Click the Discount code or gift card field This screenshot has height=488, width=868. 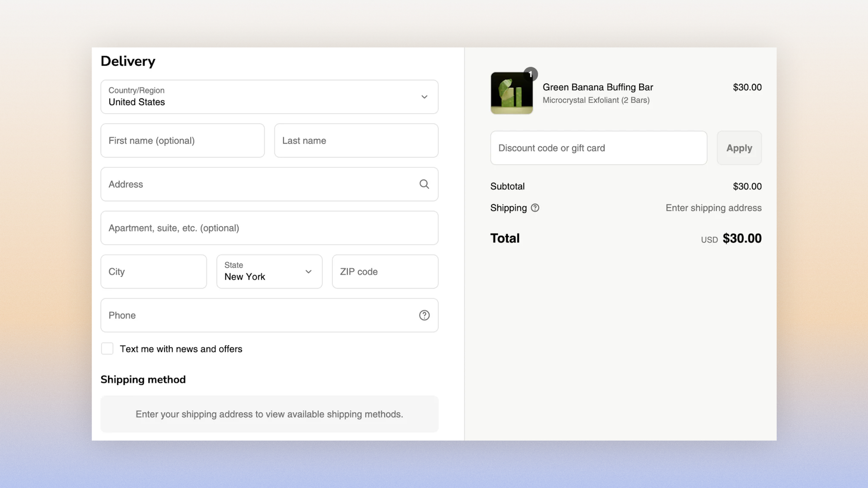599,148
